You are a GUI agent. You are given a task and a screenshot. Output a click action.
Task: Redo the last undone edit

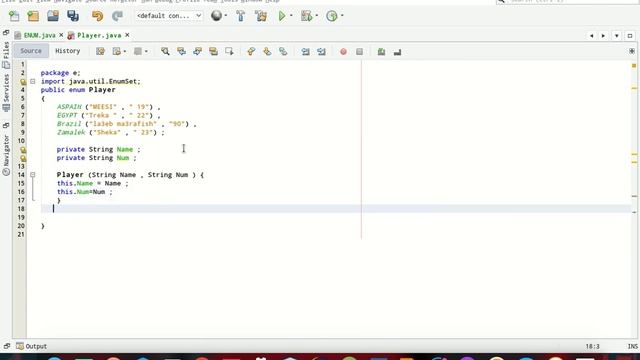pyautogui.click(x=117, y=16)
